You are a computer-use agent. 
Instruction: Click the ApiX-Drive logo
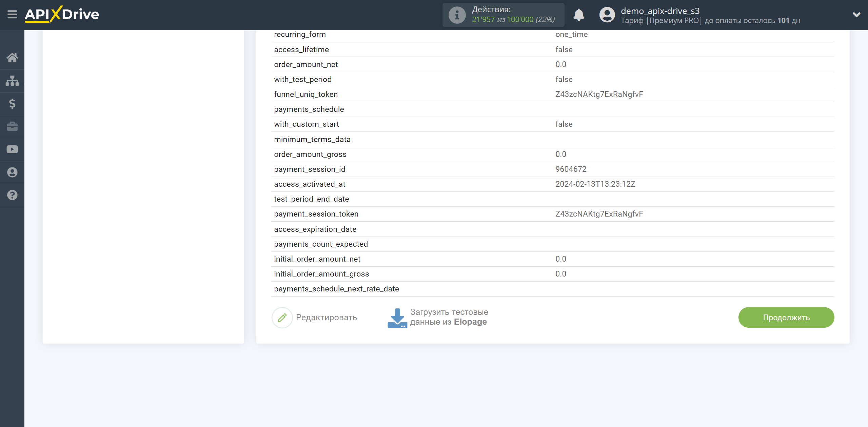coord(62,15)
